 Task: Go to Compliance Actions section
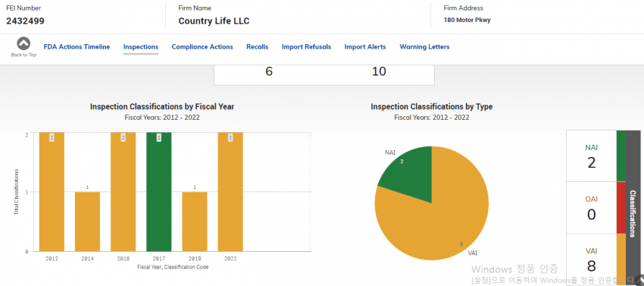pos(202,47)
